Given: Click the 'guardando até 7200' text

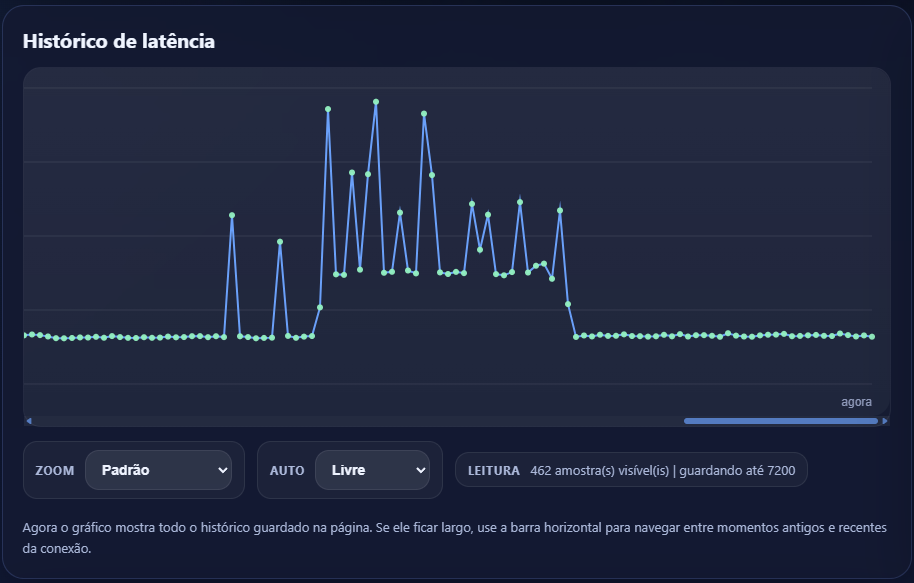Looking at the screenshot, I should click(737, 470).
